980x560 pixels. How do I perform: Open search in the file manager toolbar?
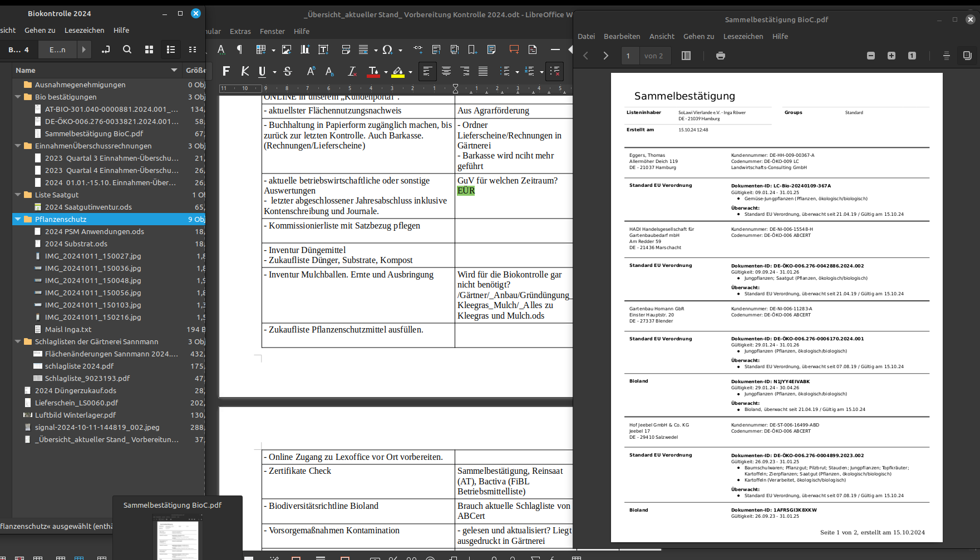point(127,49)
